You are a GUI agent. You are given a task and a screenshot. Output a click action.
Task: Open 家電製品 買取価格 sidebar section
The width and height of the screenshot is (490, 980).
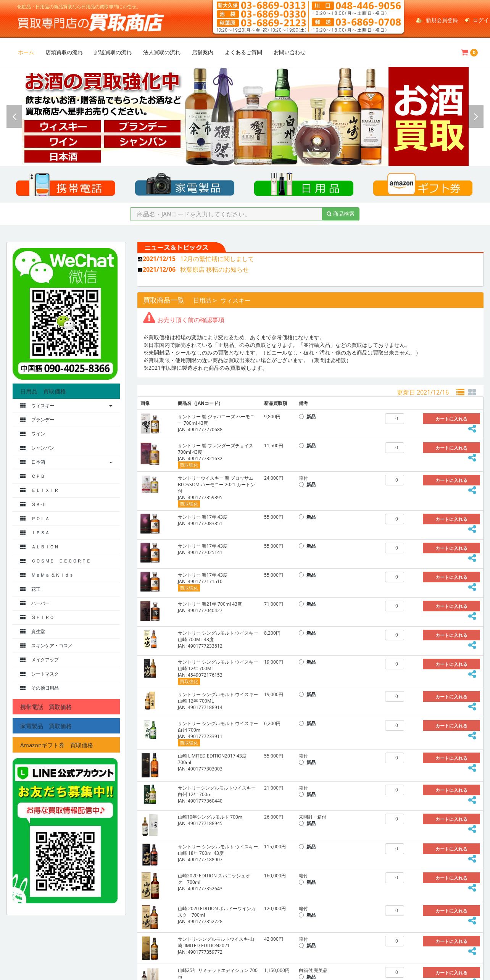point(66,726)
